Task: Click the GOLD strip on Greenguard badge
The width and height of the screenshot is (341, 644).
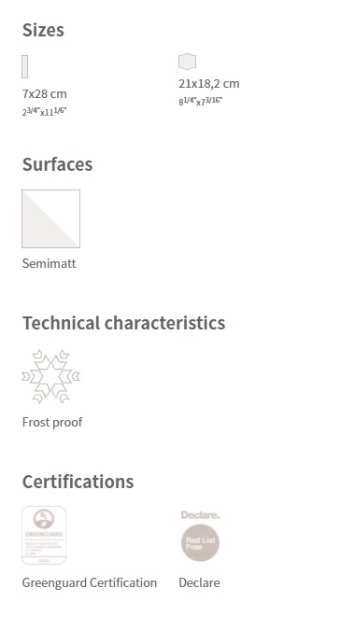Action: click(x=44, y=561)
